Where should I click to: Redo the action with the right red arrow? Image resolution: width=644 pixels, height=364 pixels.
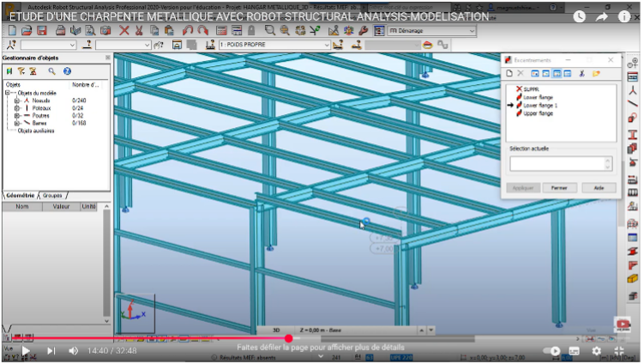[202, 30]
